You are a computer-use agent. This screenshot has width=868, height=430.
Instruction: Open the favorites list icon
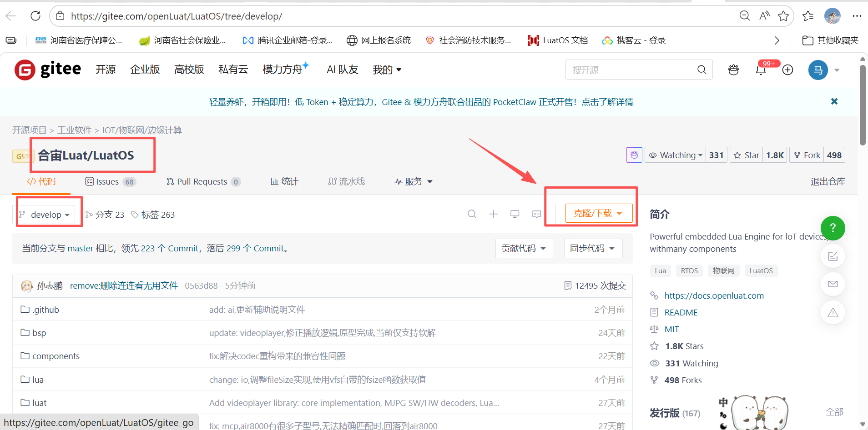click(808, 16)
